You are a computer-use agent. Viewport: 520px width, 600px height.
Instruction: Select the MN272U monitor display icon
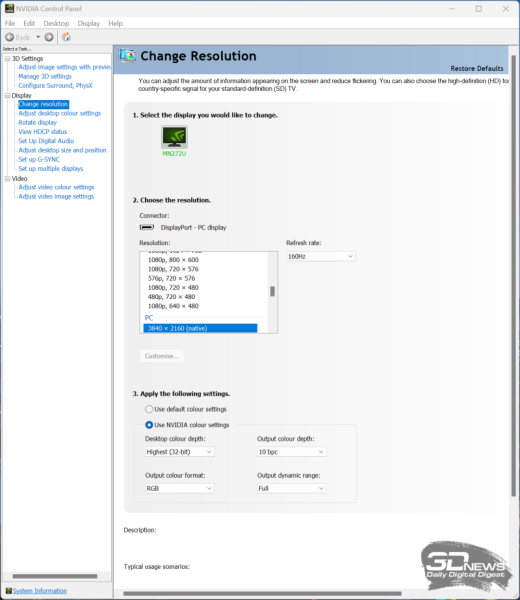(x=174, y=137)
